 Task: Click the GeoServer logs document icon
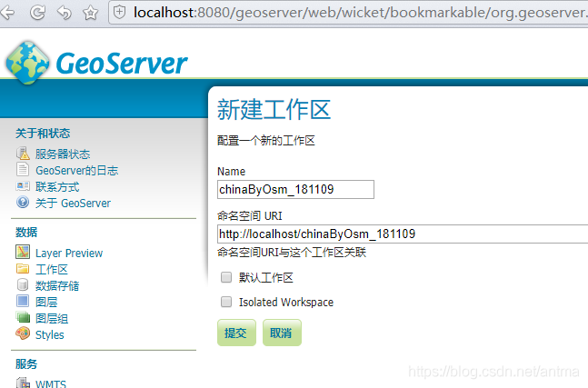click(x=23, y=170)
